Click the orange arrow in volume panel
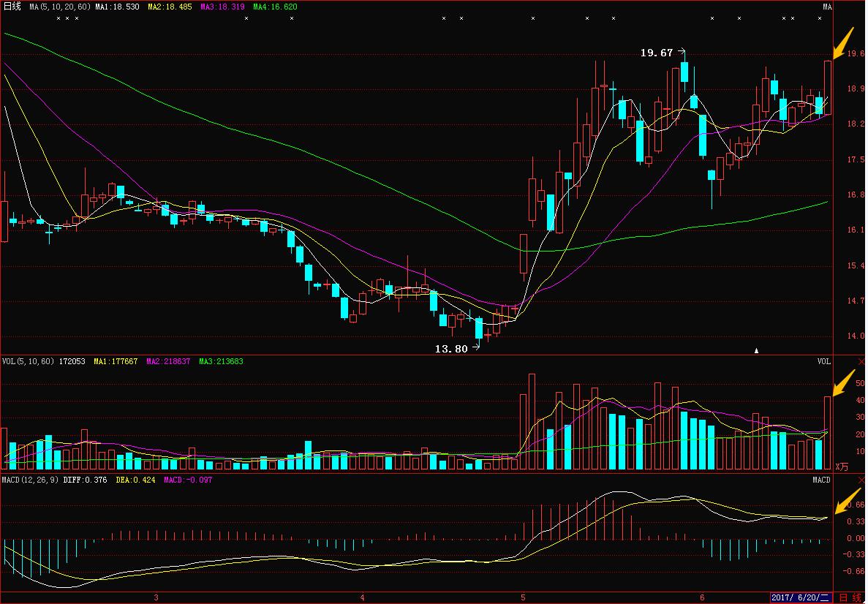The image size is (868, 604). tap(845, 383)
